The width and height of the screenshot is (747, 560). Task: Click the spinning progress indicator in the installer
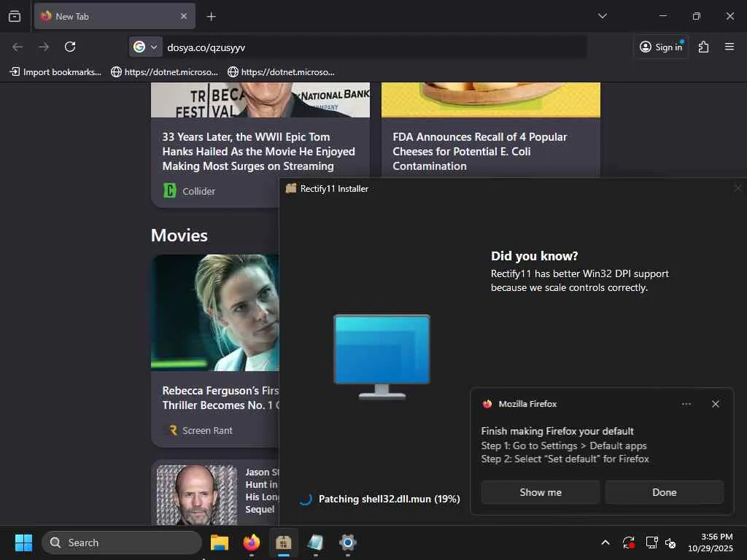click(x=306, y=499)
